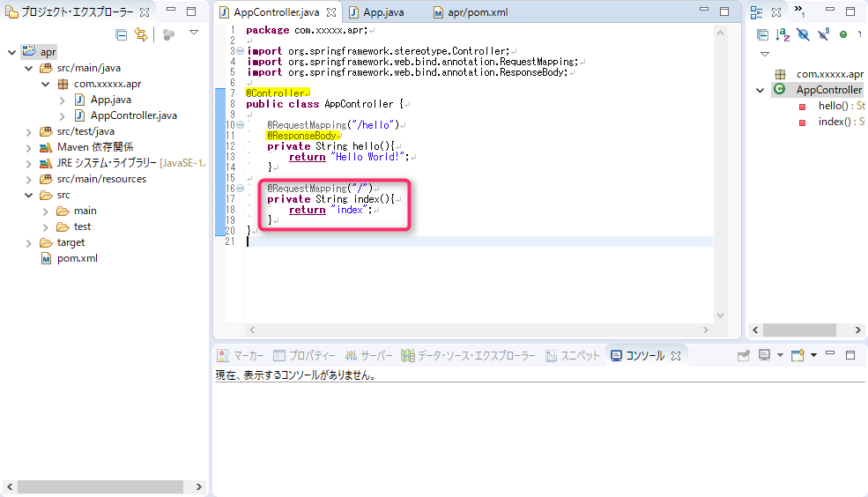This screenshot has width=868, height=497.
Task: Close the コンソール view
Action: [x=676, y=356]
